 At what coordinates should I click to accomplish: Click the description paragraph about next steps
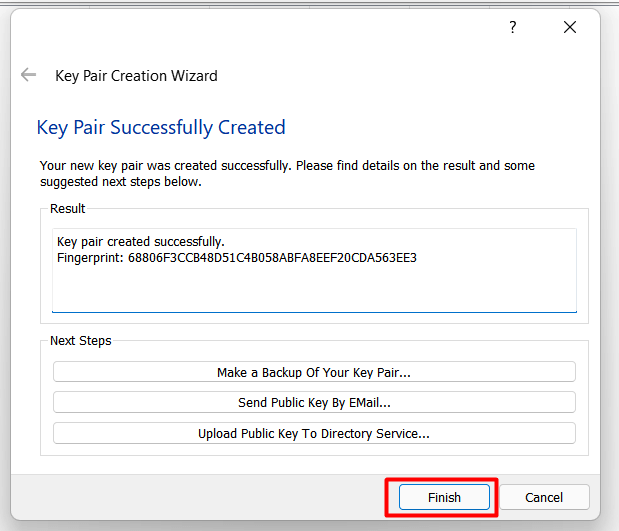click(287, 173)
